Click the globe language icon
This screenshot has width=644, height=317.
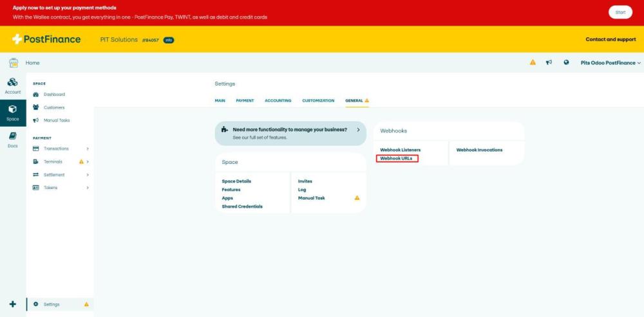(566, 62)
